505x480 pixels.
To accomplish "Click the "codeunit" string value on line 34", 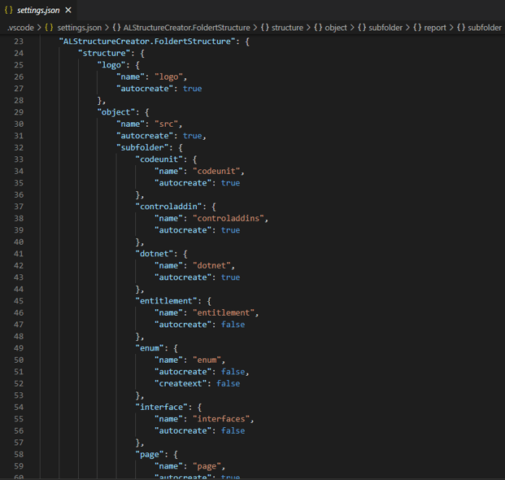I will (x=216, y=171).
